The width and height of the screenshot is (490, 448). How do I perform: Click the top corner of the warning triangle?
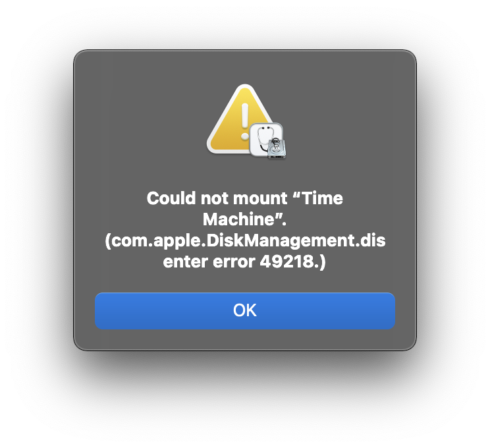[245, 88]
